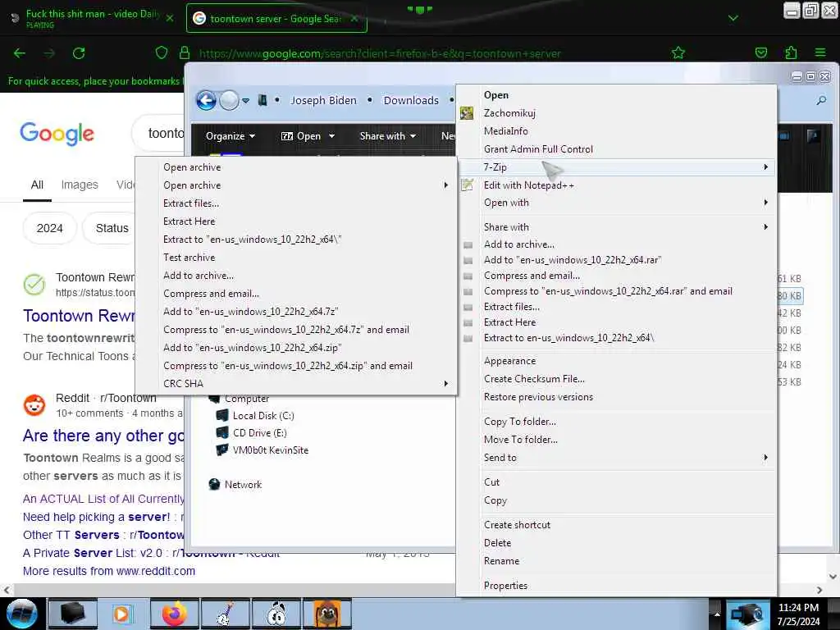Click the Google logo
Screen dimensions: 840x630
(x=57, y=134)
